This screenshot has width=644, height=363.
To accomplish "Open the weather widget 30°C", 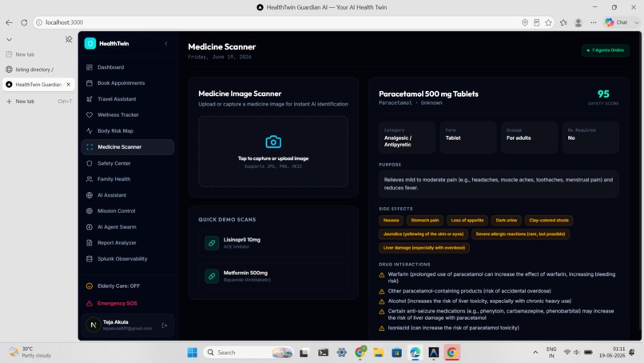I will (x=30, y=353).
